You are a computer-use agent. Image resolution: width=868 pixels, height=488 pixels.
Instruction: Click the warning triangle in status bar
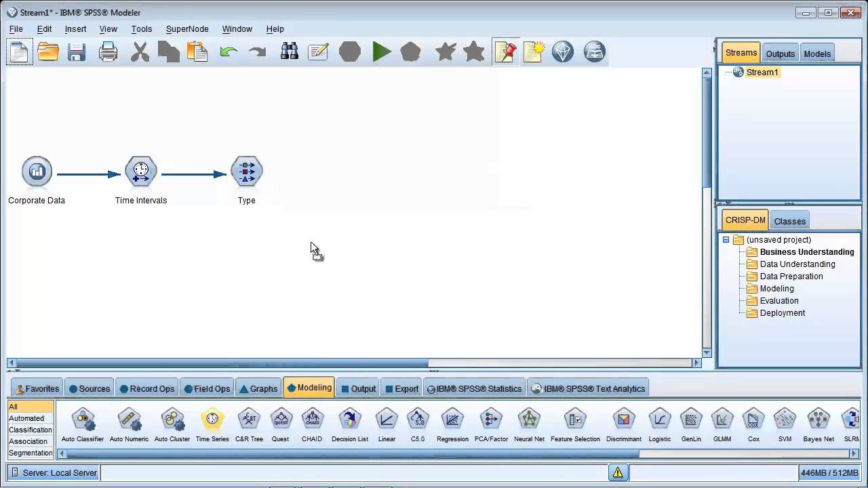click(x=618, y=473)
